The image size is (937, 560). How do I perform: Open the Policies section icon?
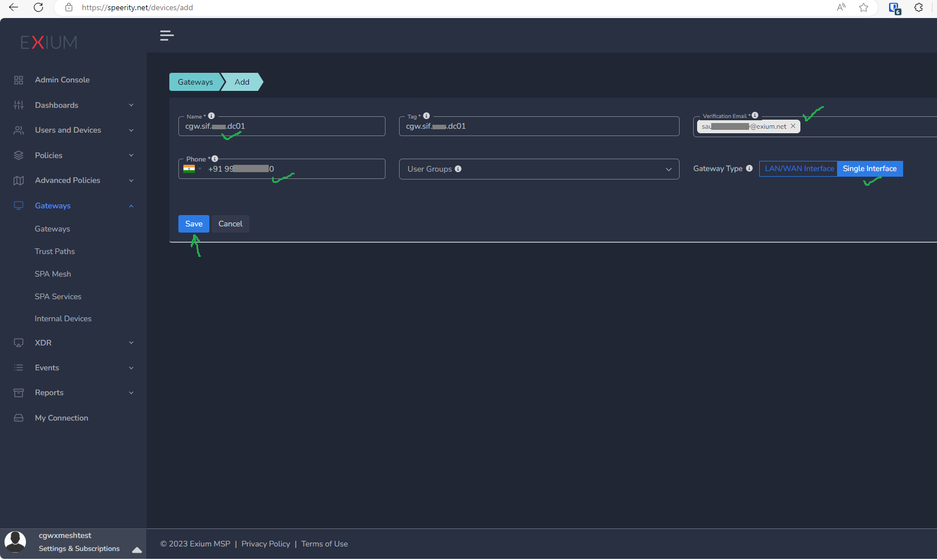click(19, 155)
